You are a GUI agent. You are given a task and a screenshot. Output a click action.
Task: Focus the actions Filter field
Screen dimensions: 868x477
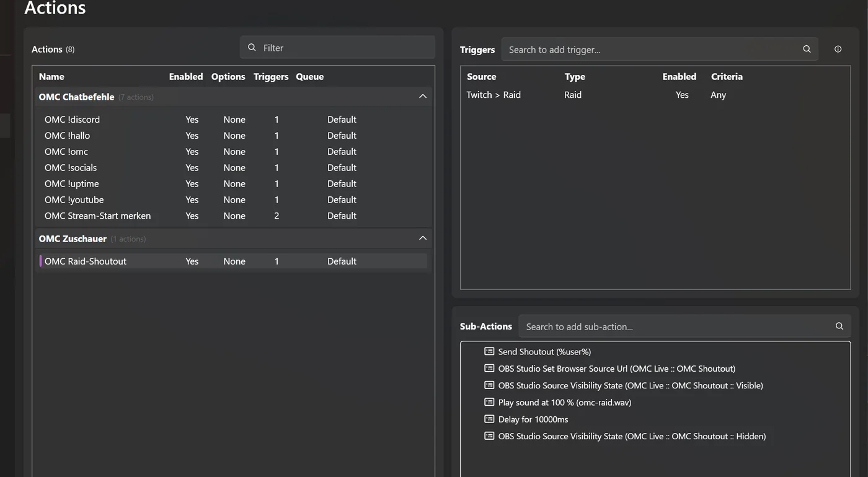coord(337,48)
